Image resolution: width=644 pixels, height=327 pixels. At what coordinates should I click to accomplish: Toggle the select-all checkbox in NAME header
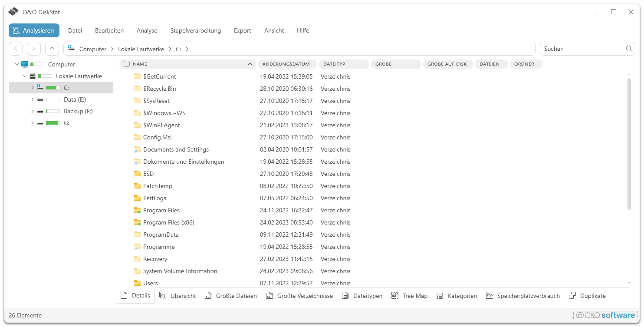pos(127,64)
